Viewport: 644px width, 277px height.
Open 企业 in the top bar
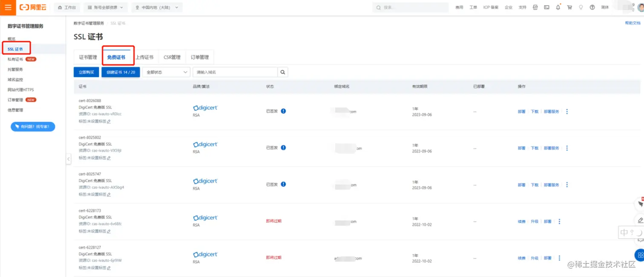coord(509,7)
